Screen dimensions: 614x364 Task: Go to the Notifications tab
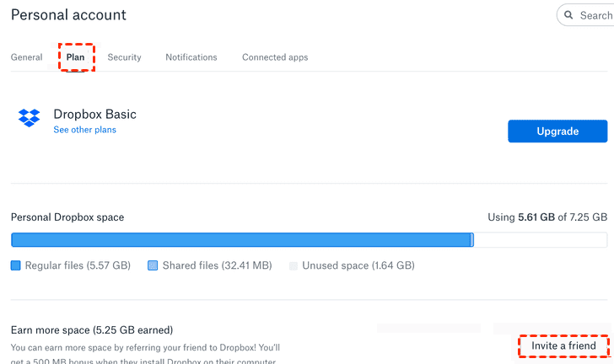click(191, 57)
